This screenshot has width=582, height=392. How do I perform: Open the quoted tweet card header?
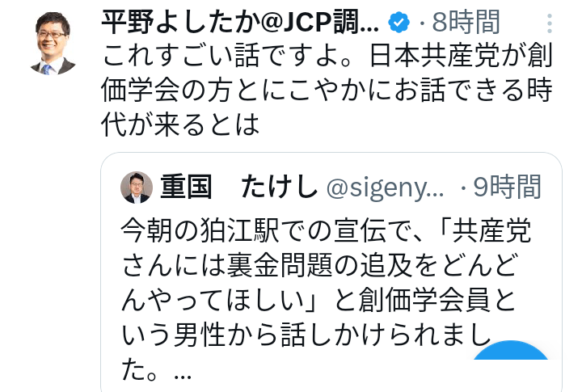click(331, 188)
